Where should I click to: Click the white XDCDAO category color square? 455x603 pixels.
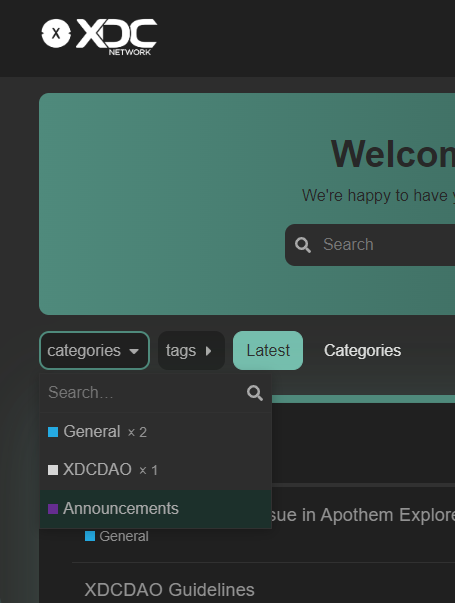point(53,470)
